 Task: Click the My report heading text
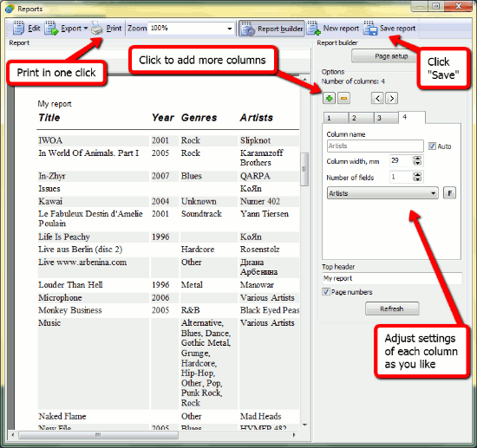click(55, 104)
